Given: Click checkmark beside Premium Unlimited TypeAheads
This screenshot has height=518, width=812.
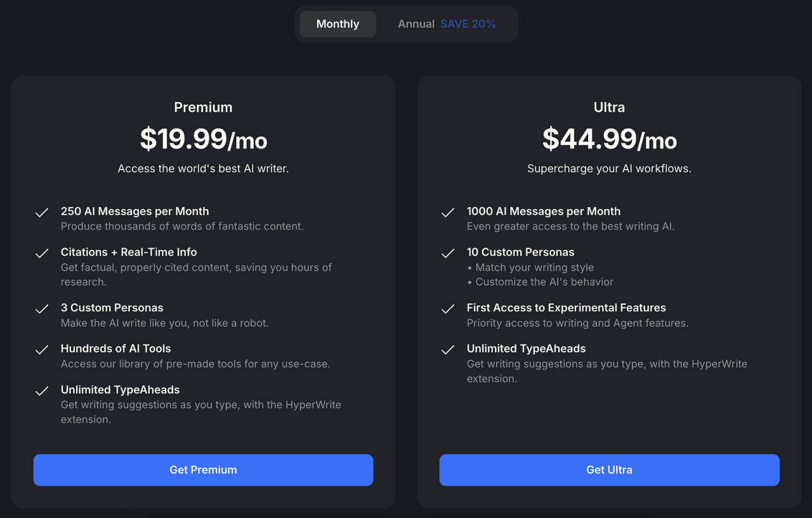Looking at the screenshot, I should (42, 391).
